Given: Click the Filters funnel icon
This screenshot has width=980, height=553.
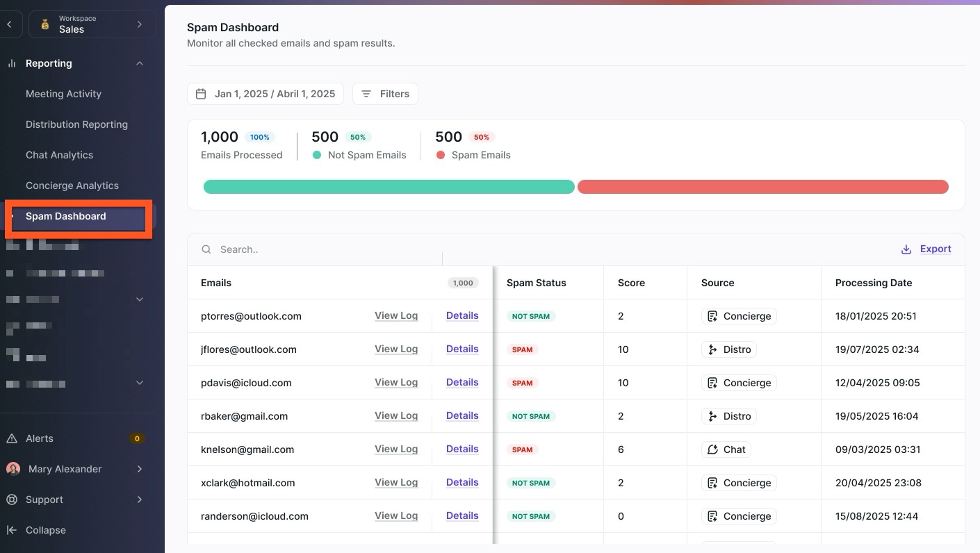Looking at the screenshot, I should click(x=366, y=94).
